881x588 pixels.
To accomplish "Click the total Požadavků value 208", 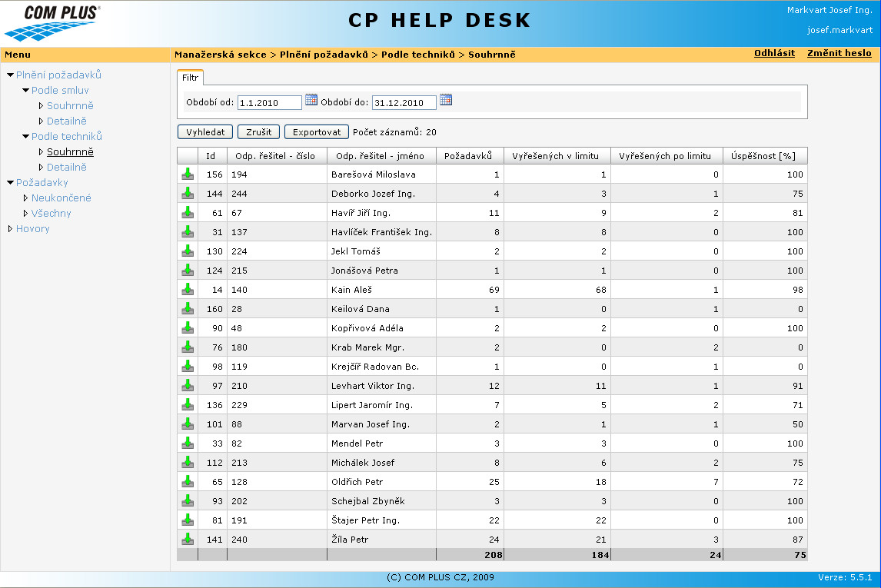I will click(494, 555).
